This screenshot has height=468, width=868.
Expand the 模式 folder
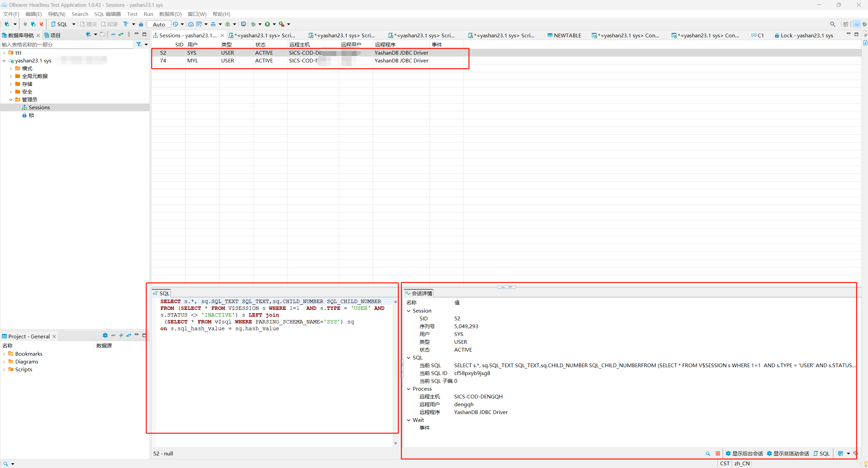pyautogui.click(x=11, y=69)
